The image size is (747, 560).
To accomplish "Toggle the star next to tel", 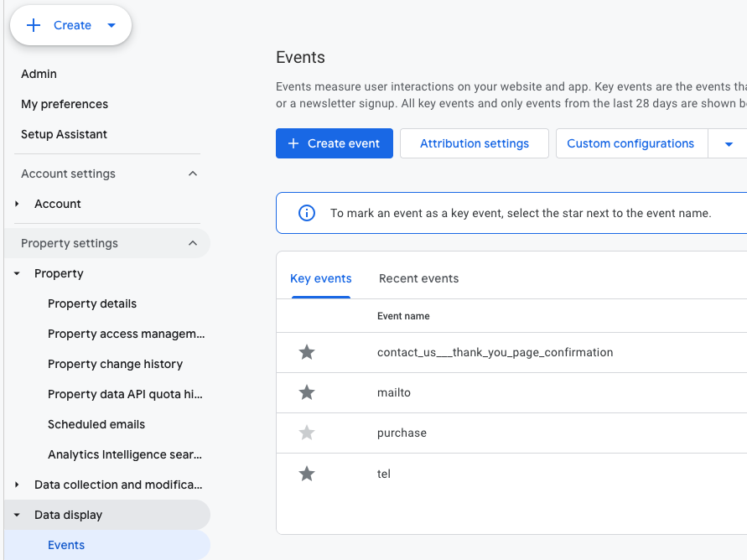I will [x=307, y=474].
